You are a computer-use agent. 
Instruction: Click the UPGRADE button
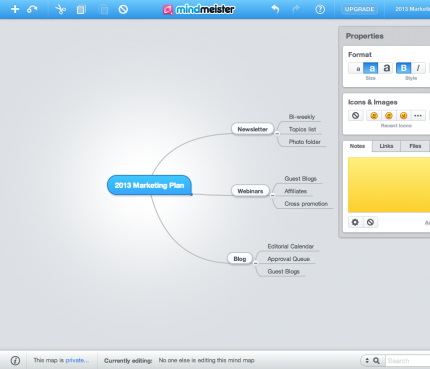click(359, 9)
